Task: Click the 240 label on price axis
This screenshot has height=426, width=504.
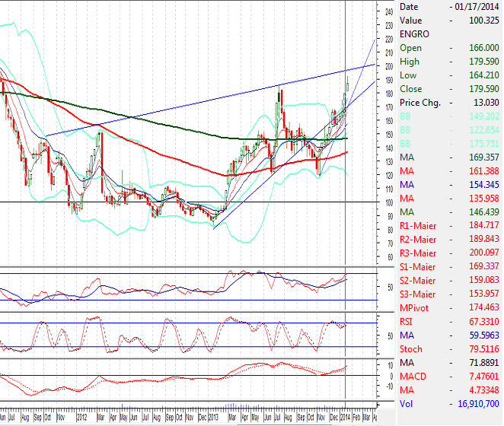Action: click(389, 12)
